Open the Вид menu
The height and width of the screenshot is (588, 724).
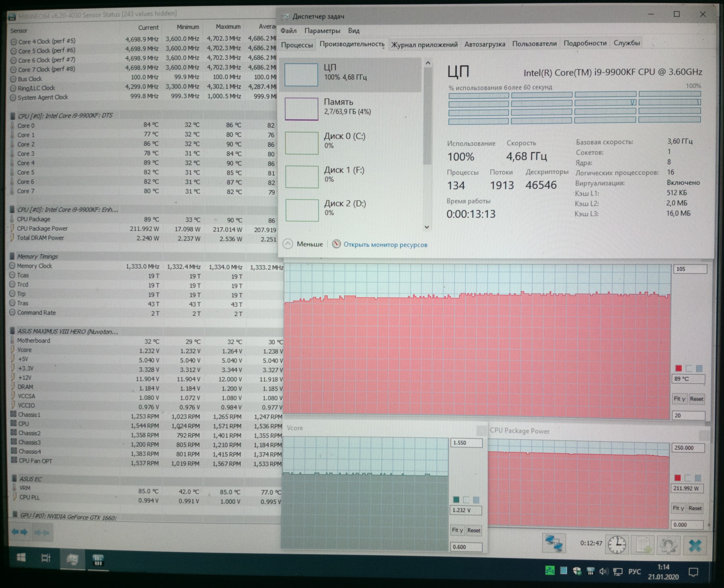click(354, 31)
